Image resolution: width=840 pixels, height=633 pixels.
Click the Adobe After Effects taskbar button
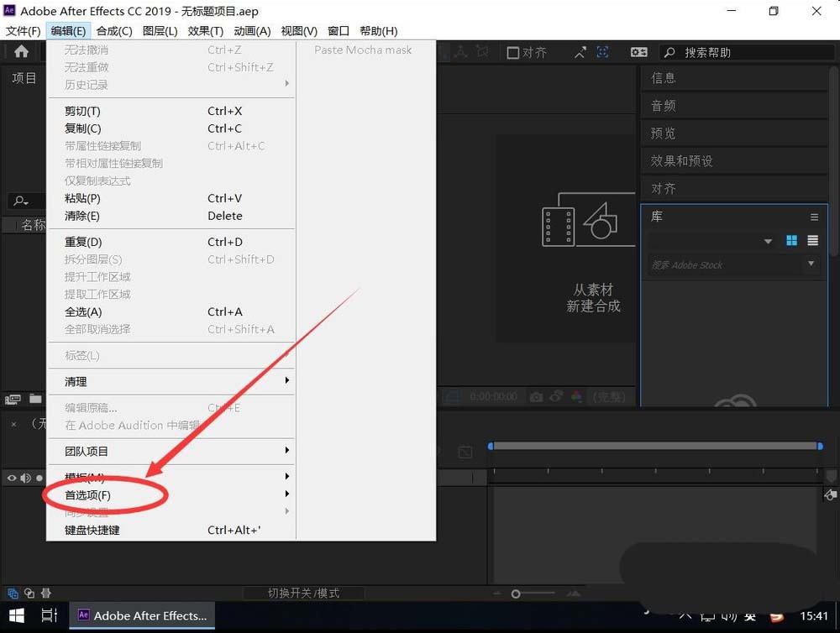tap(142, 616)
